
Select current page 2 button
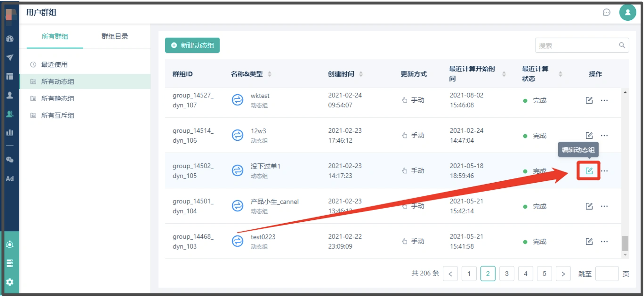tap(488, 274)
